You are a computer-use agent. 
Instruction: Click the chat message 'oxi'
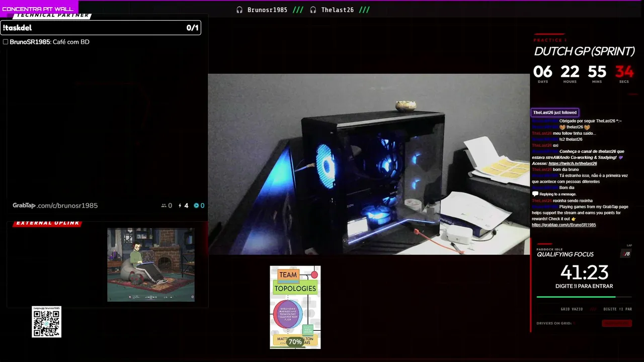tap(555, 145)
